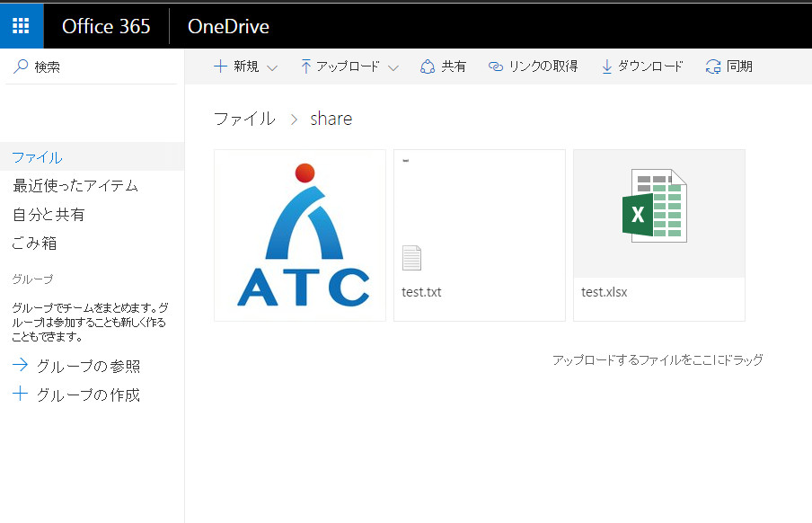This screenshot has height=523, width=812.
Task: Click share folder name in breadcrumb
Action: (331, 120)
